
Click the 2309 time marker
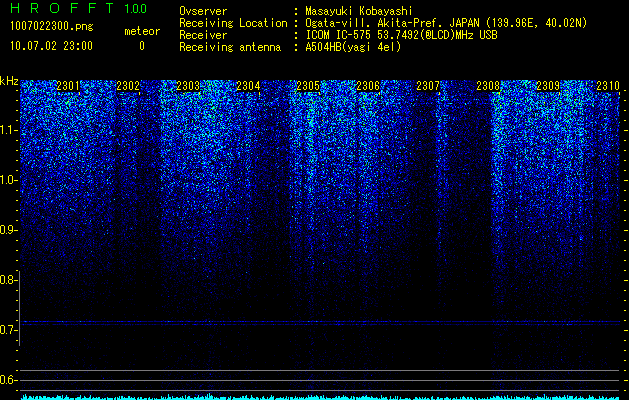click(x=548, y=86)
